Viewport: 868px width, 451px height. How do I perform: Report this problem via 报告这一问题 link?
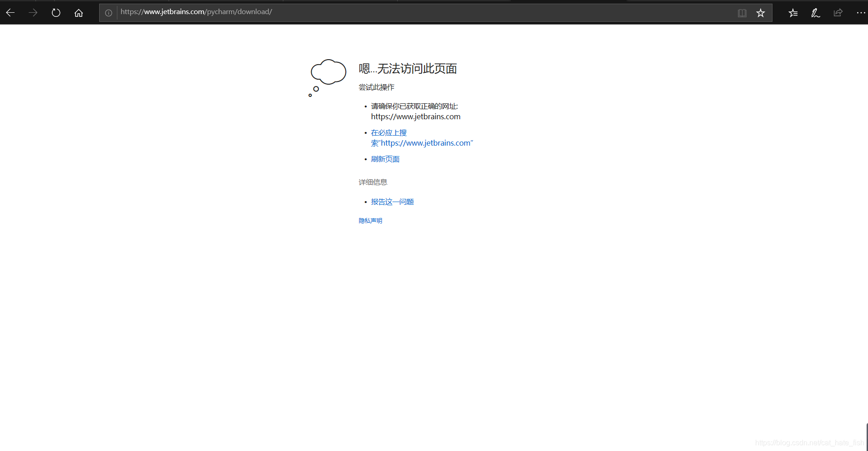392,201
